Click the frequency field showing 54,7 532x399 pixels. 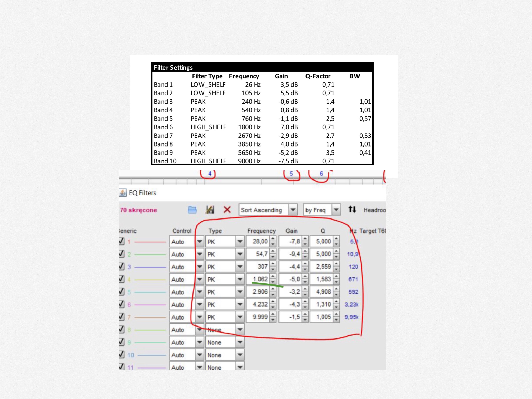(x=258, y=254)
